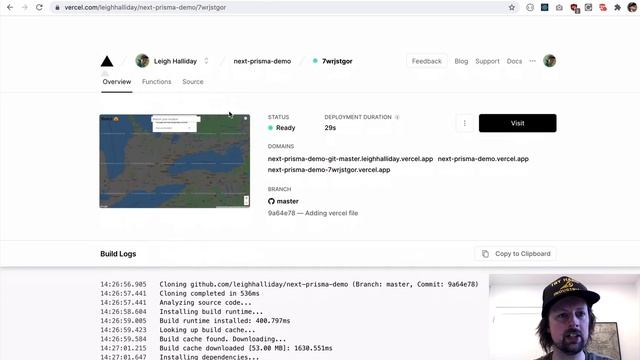Screen dimensions: 640x360
Task: Bookmark page with star icon
Action: 511,7
